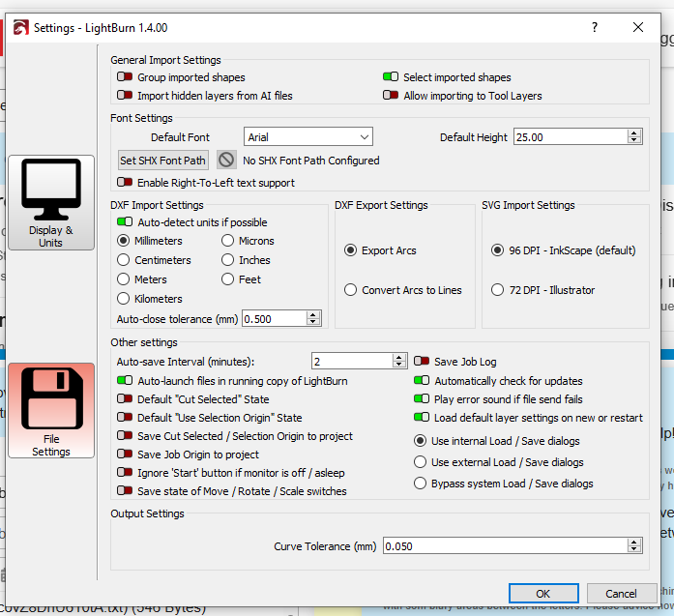Click the Set SHX Font Path button
Viewport: 674px width, 616px height.
pos(163,161)
